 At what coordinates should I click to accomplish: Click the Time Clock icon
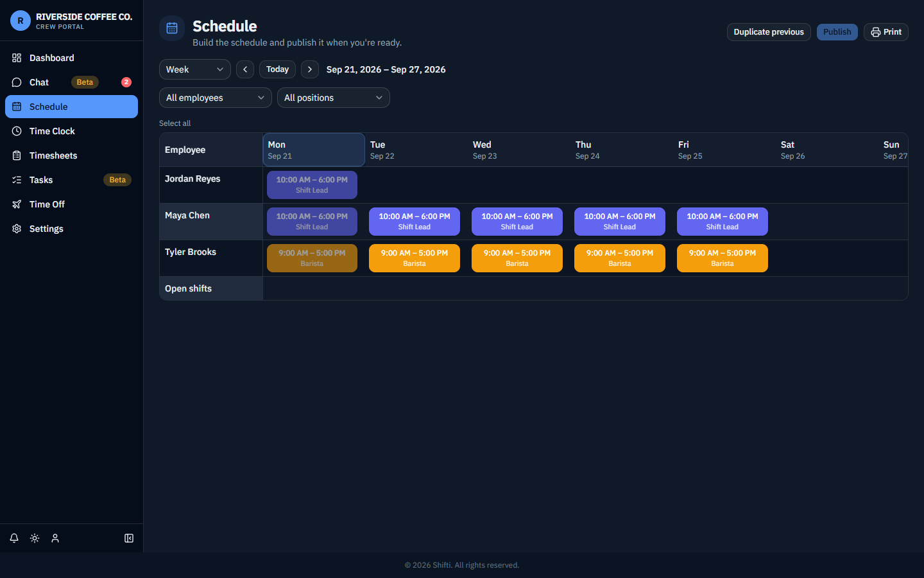(x=17, y=131)
